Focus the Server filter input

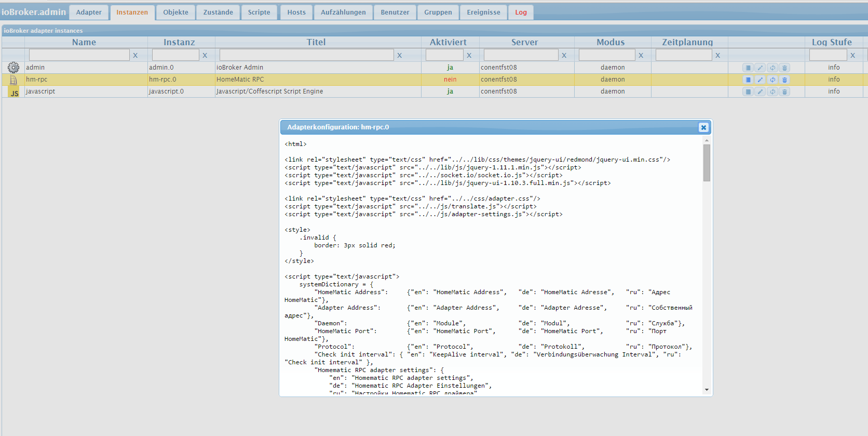(521, 55)
